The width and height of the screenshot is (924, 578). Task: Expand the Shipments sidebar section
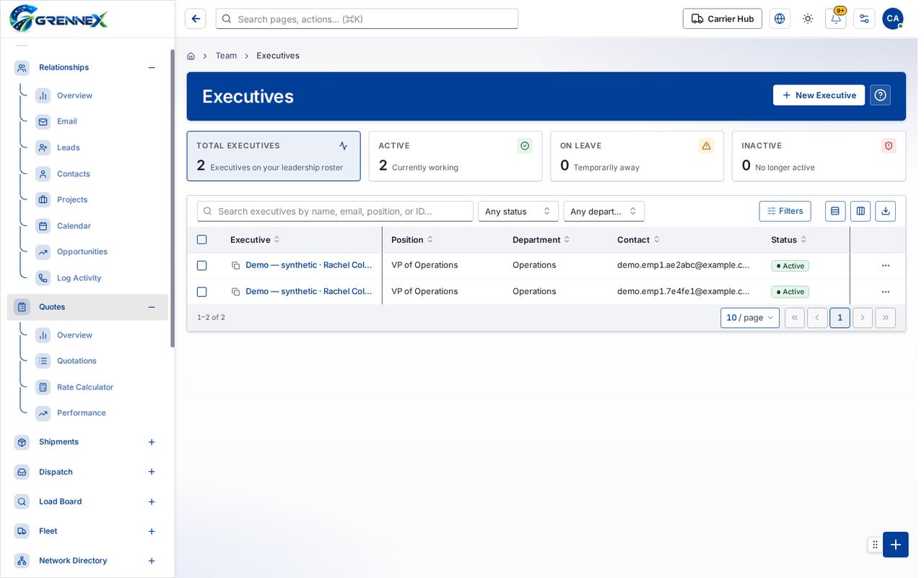[152, 442]
